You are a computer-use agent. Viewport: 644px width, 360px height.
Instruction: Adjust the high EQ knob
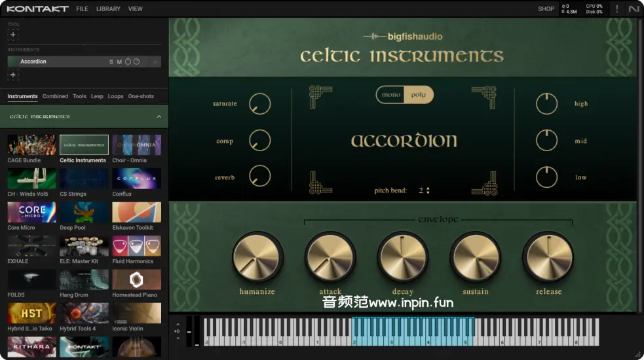(x=546, y=103)
